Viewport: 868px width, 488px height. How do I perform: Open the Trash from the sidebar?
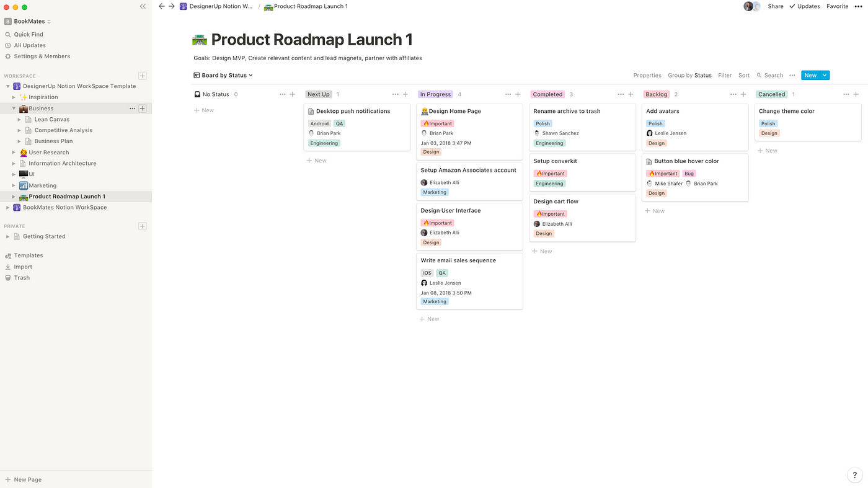[x=22, y=277]
